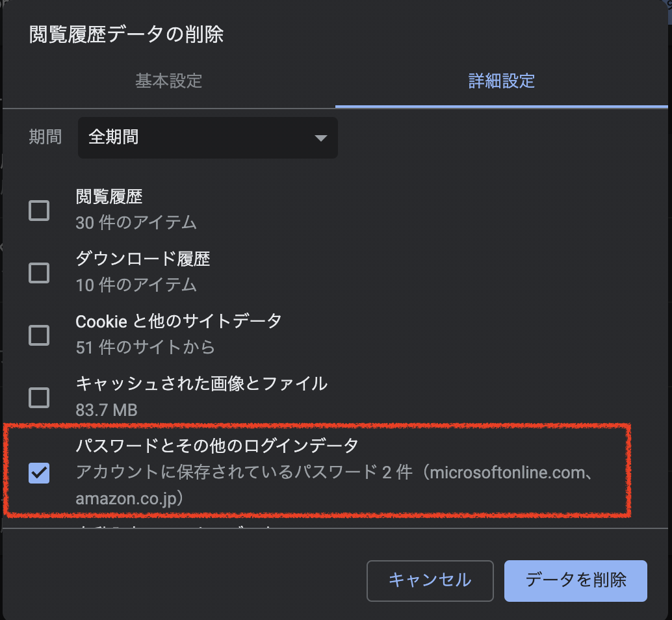Click the 83.7 MB cache size label
The height and width of the screenshot is (620, 672).
click(107, 410)
